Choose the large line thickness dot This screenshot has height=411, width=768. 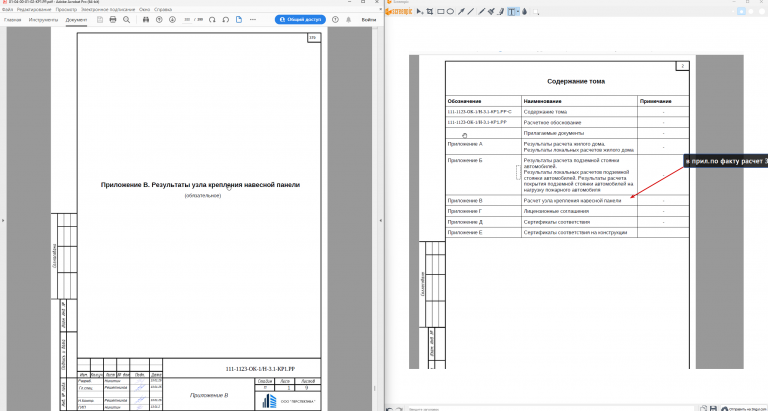(x=751, y=12)
